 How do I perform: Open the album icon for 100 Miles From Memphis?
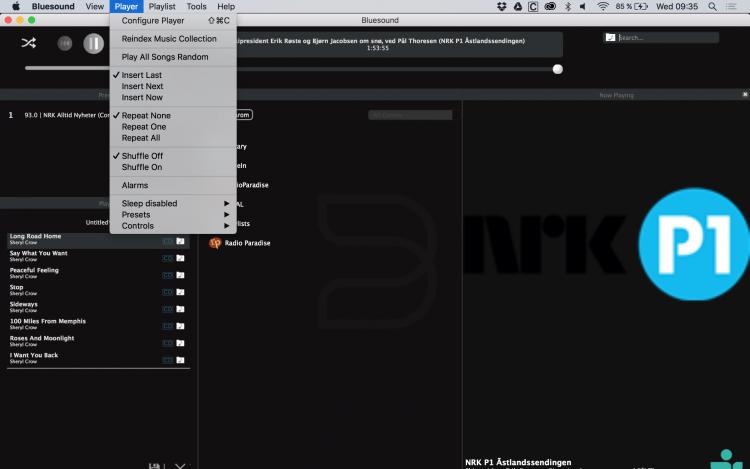coord(180,326)
